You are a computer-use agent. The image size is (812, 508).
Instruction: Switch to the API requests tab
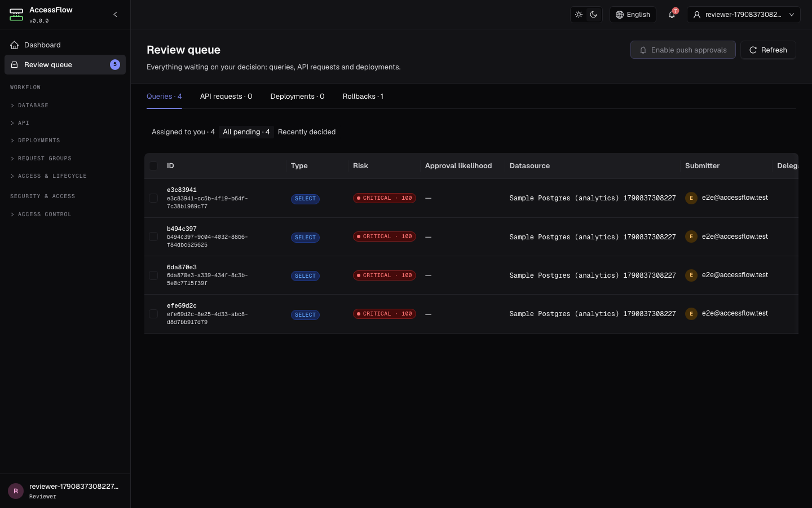[226, 97]
